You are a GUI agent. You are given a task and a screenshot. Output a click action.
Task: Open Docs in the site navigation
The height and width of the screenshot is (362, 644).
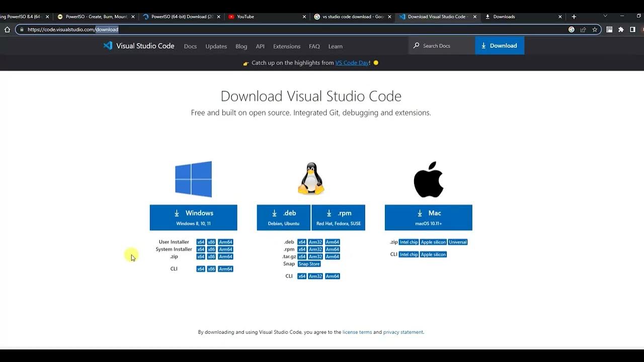190,46
